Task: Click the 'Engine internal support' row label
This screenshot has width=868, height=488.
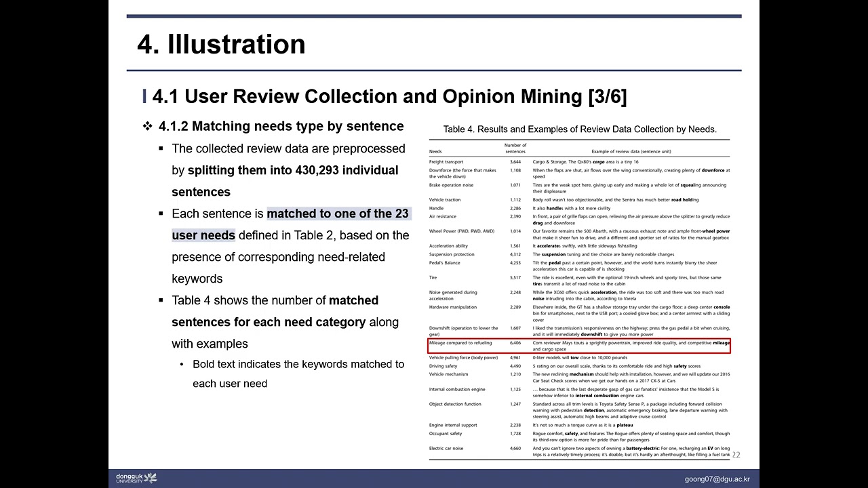Action: point(453,425)
